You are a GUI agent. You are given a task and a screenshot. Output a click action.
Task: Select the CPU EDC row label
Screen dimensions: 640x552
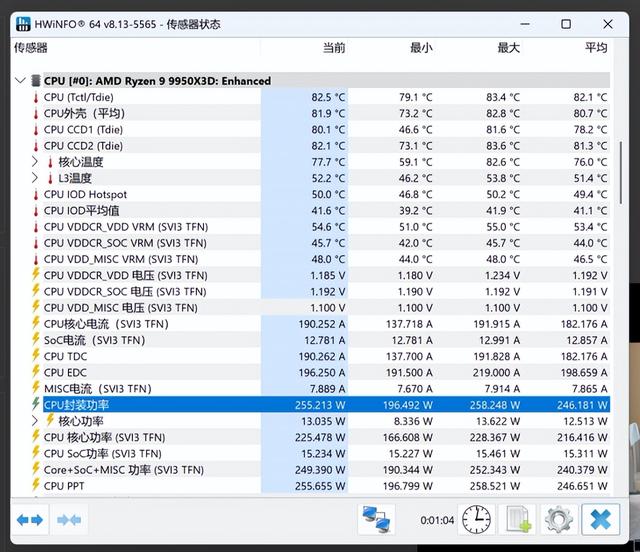pyautogui.click(x=65, y=372)
